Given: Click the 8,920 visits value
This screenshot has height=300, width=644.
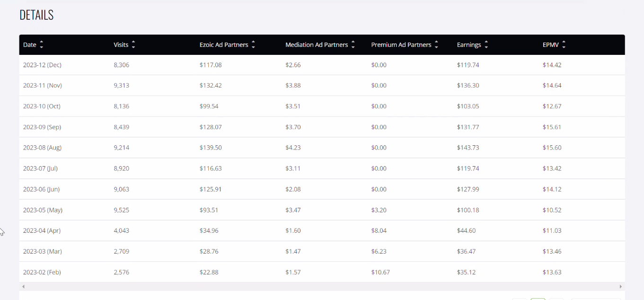Looking at the screenshot, I should pyautogui.click(x=122, y=168).
